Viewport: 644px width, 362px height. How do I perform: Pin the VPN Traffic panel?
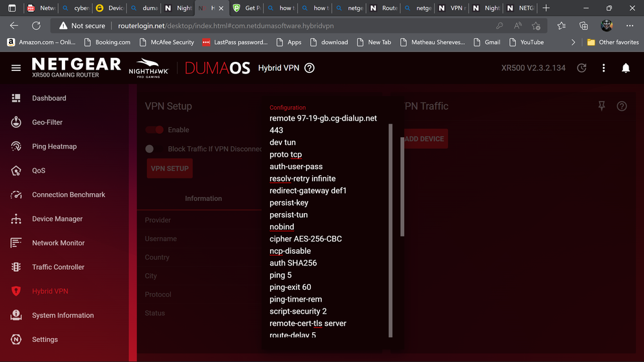[x=601, y=106]
